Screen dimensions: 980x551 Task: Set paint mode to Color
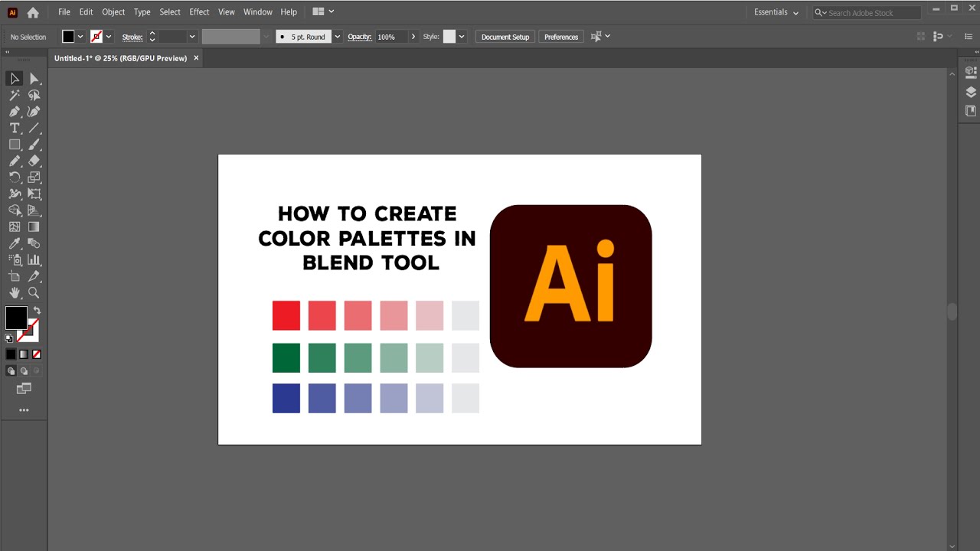coord(11,354)
